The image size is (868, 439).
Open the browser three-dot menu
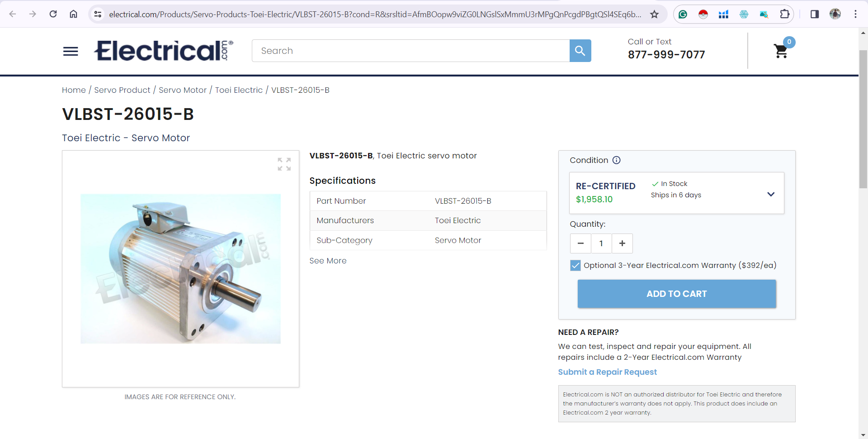[x=855, y=14]
